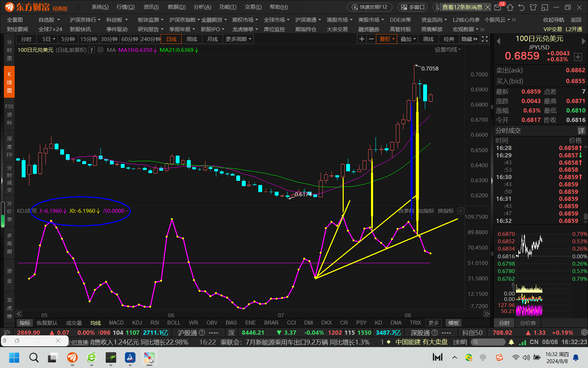Open the 复权 dropdown
The width and height of the screenshot is (588, 368).
tap(387, 39)
